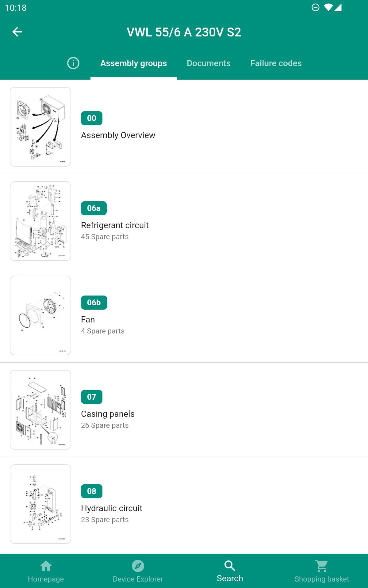
Task: Open Casing panels 26 spare parts
Action: (184, 410)
